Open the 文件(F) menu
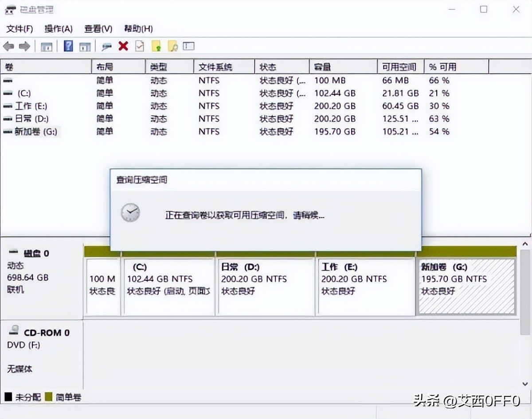This screenshot has height=419, width=532. pyautogui.click(x=19, y=29)
